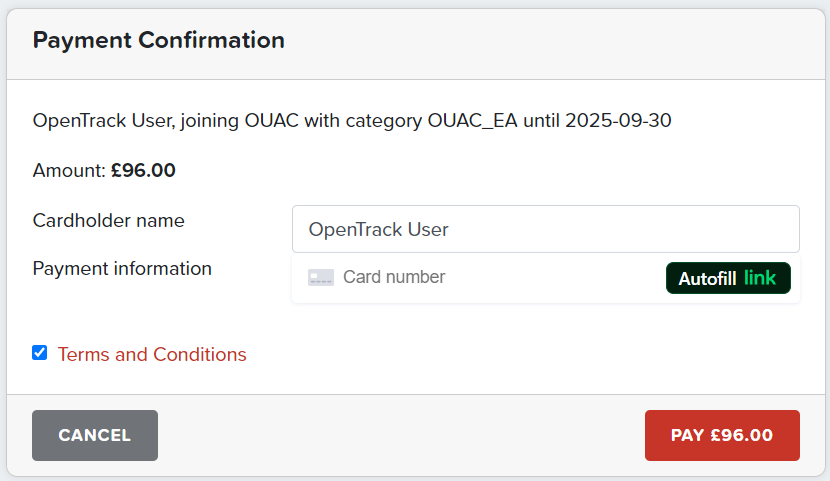Click the OpenTrack User text in the name field

click(x=378, y=230)
